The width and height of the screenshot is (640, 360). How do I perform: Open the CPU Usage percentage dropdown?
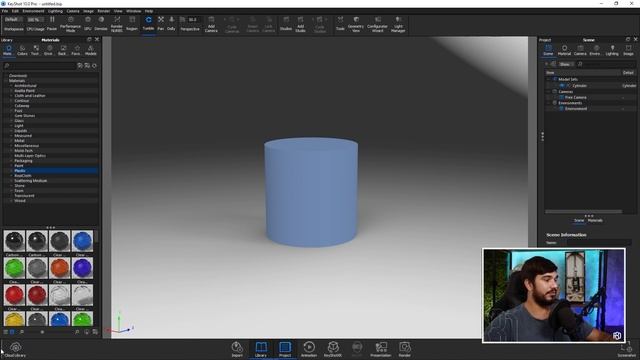36,20
